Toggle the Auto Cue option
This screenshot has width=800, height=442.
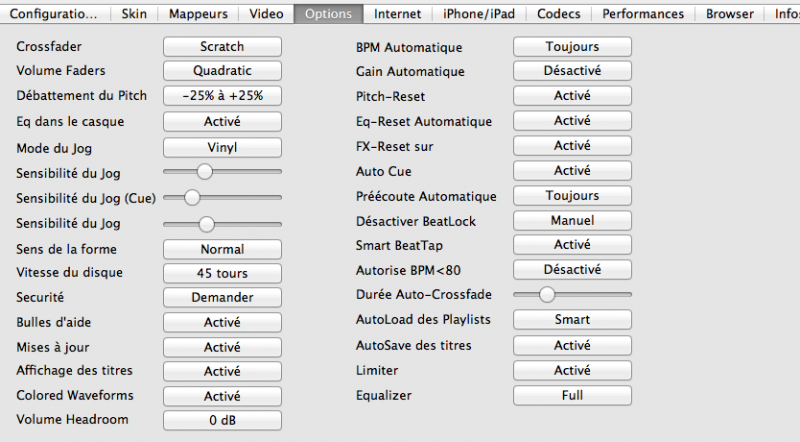pyautogui.click(x=572, y=171)
